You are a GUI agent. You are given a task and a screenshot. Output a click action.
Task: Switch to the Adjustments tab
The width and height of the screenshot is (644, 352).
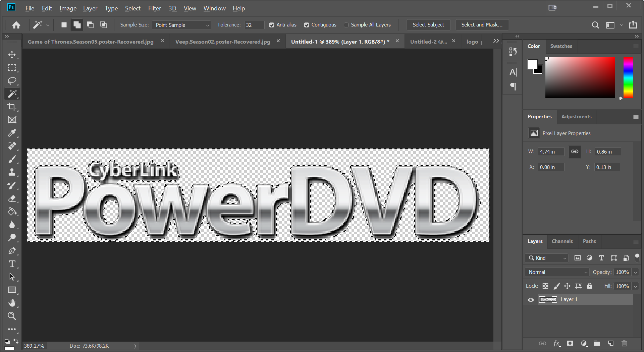(576, 117)
